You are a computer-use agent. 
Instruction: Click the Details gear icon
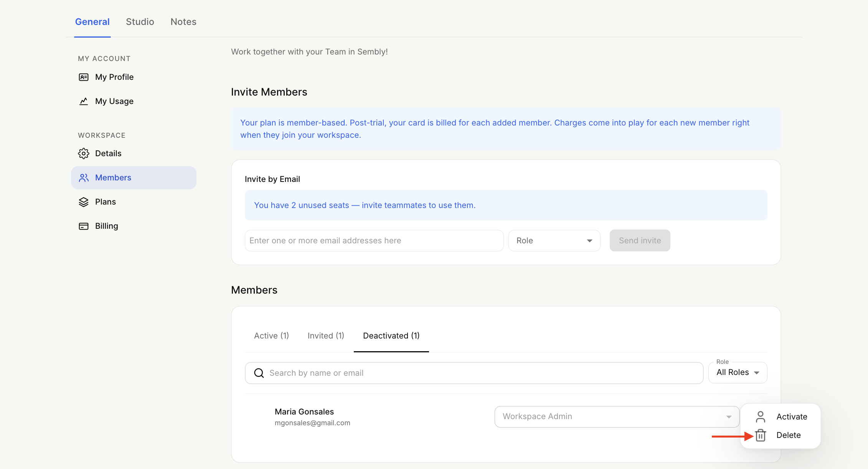point(84,154)
